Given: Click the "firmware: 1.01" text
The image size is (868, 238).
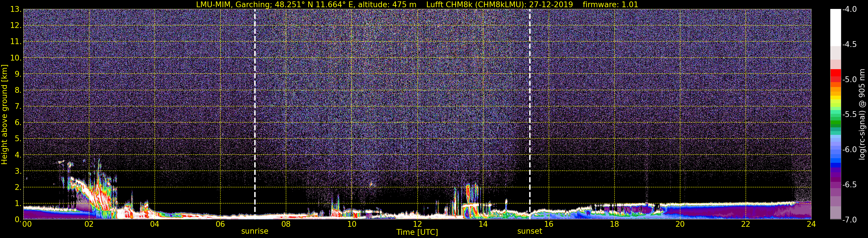Looking at the screenshot, I should (610, 4).
